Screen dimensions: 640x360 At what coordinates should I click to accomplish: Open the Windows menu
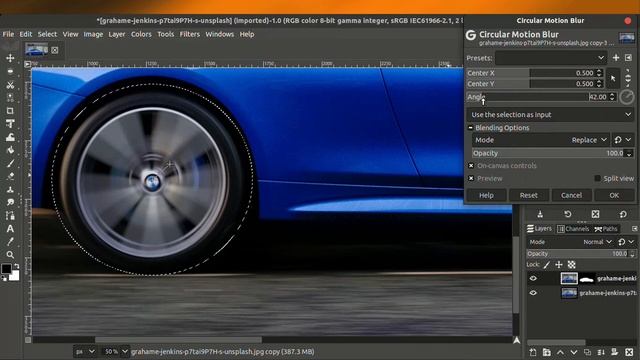click(x=220, y=34)
